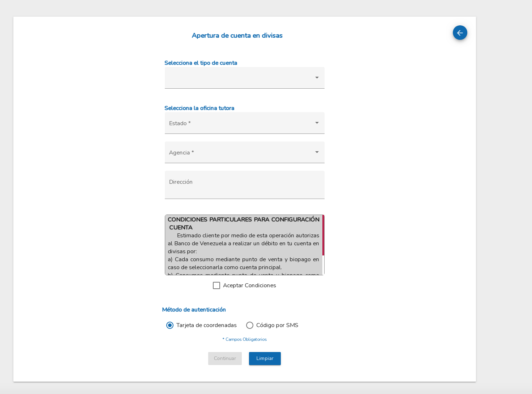Click the Estado dropdown arrow icon
This screenshot has height=394, width=532.
(317, 123)
